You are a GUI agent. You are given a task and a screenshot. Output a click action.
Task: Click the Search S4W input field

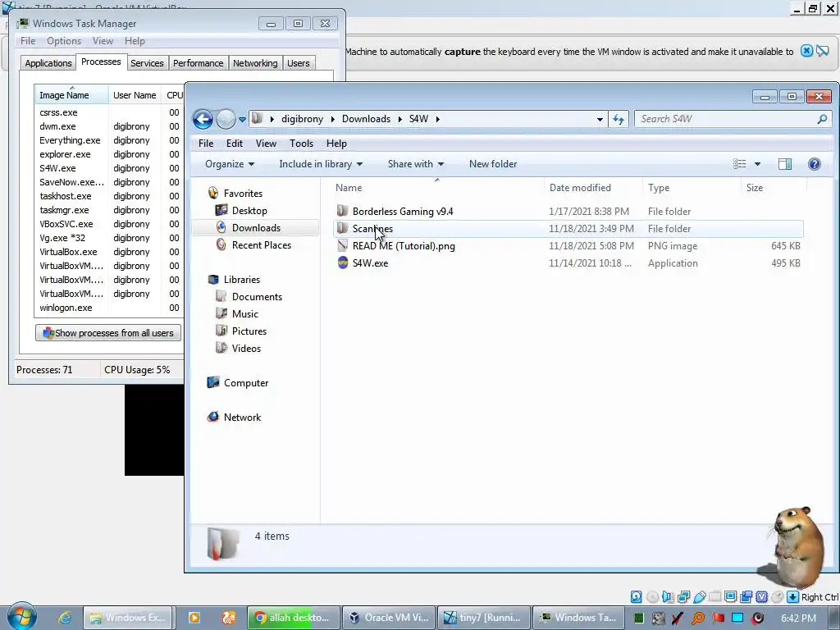tap(725, 119)
